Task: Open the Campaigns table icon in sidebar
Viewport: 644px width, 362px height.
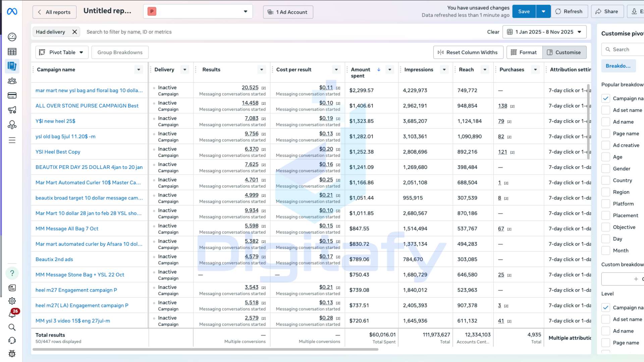Action: click(x=12, y=52)
